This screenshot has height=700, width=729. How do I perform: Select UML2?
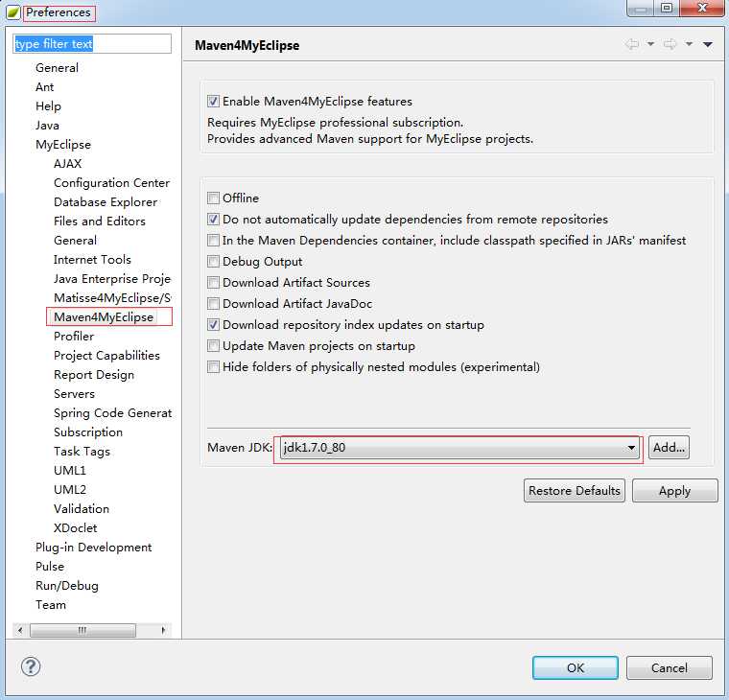(70, 490)
